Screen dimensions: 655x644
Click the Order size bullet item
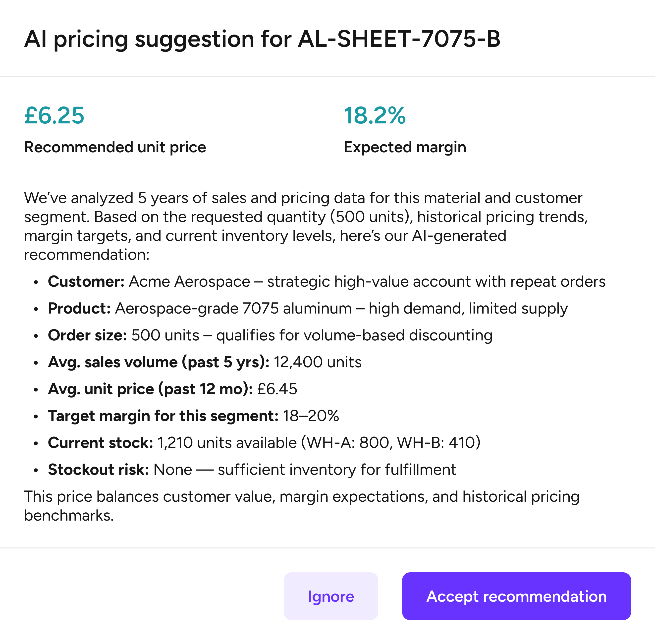(x=270, y=335)
